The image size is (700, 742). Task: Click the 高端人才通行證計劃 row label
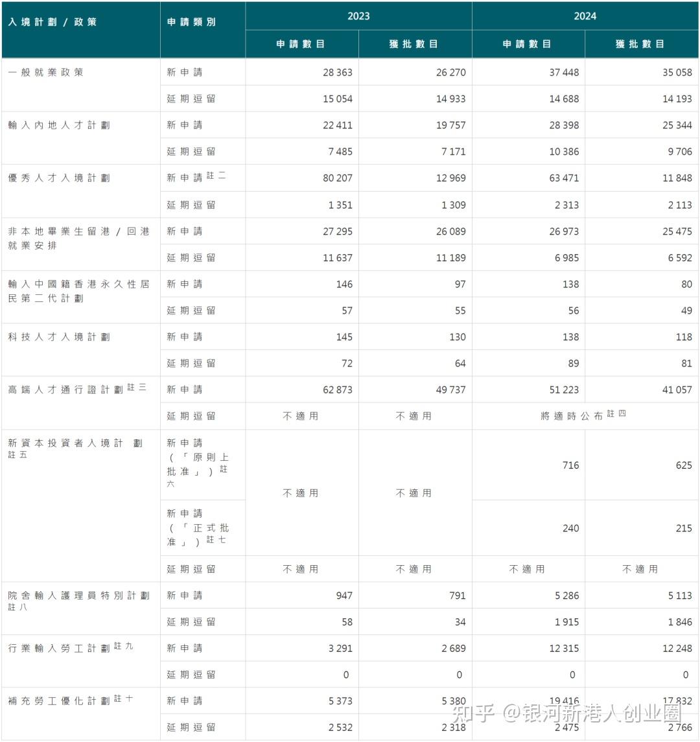pyautogui.click(x=77, y=389)
